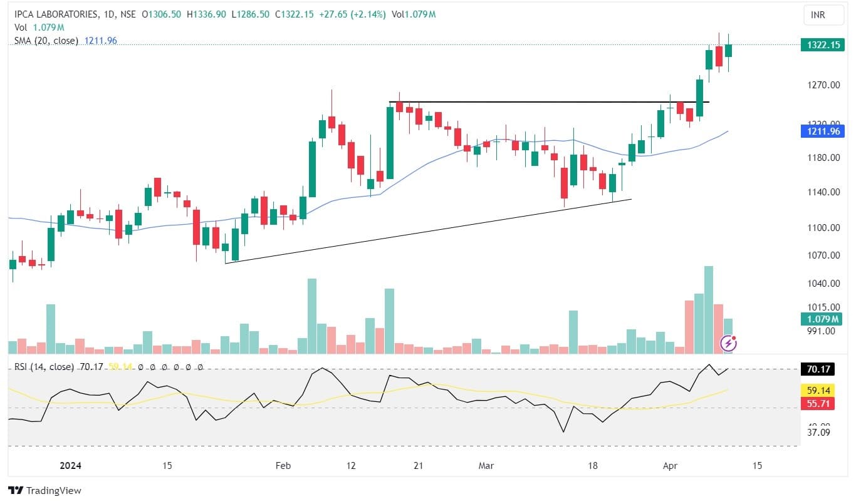Click the purple lightning flash icon
This screenshot has height=504, width=856.
728,343
